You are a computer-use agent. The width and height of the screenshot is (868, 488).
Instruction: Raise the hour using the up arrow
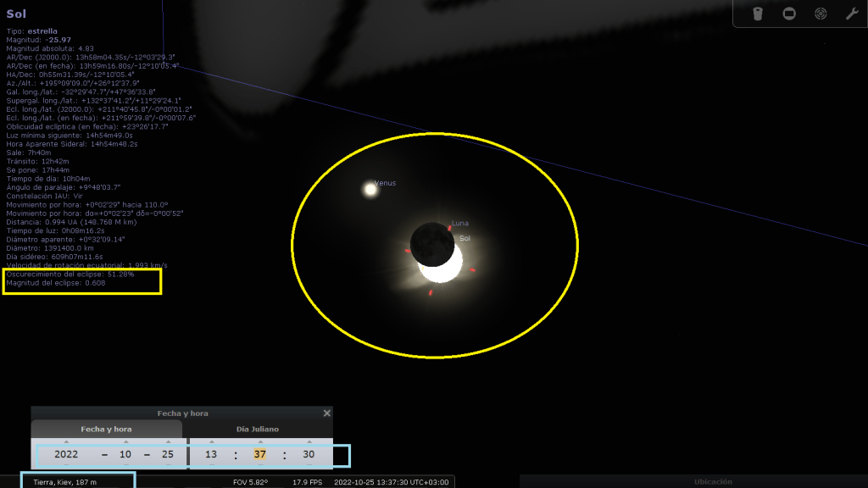click(x=211, y=442)
